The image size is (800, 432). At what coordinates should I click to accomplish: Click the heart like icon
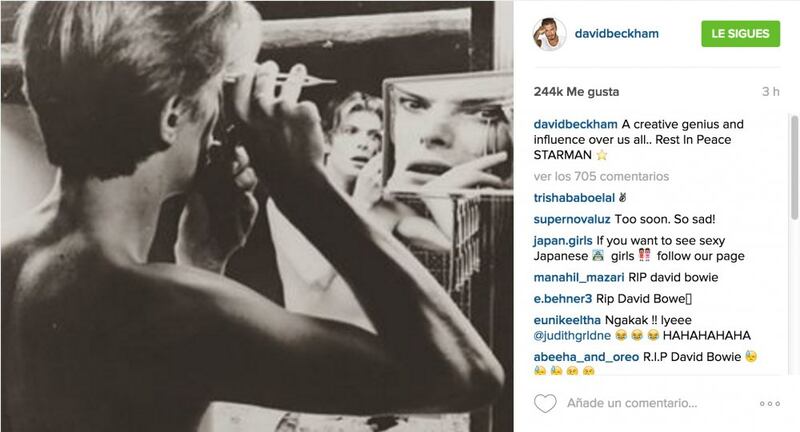pos(545,403)
